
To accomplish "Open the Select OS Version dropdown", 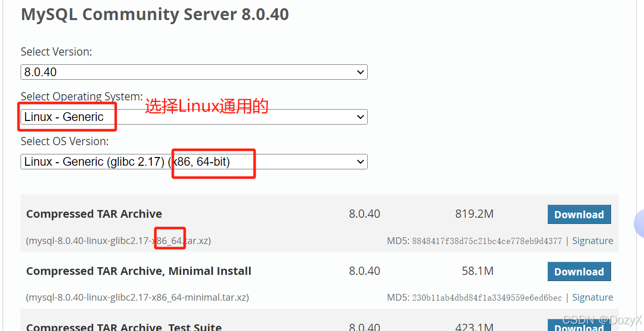I will [194, 162].
